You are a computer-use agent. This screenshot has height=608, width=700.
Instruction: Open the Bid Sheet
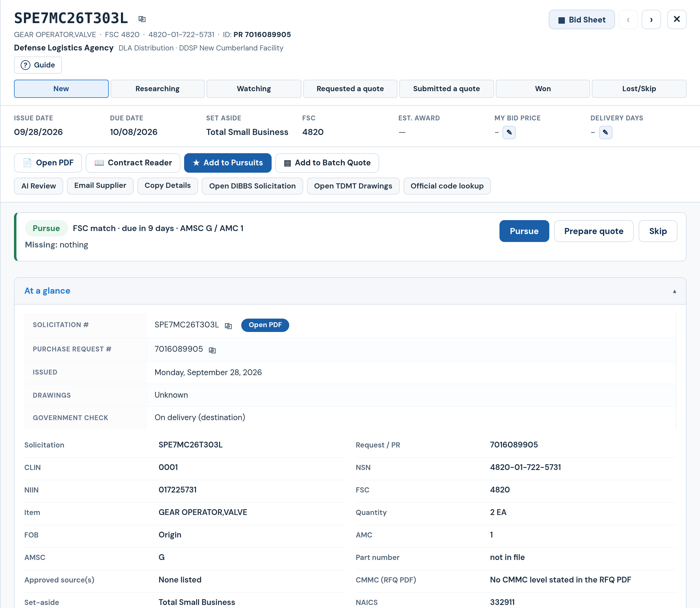click(581, 20)
